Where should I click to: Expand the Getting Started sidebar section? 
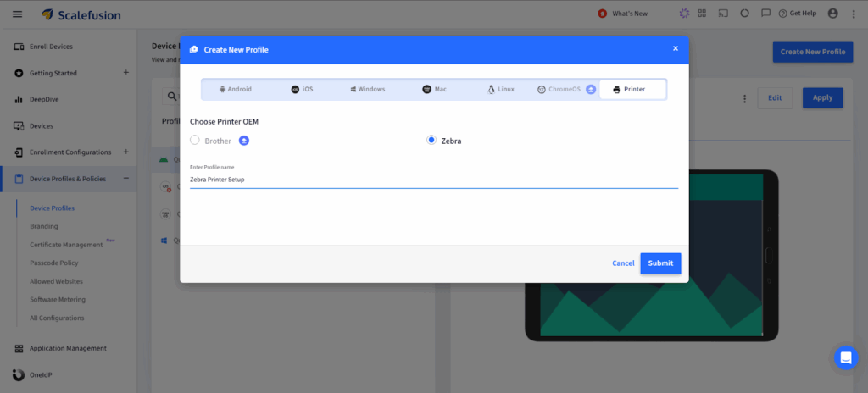click(x=126, y=73)
